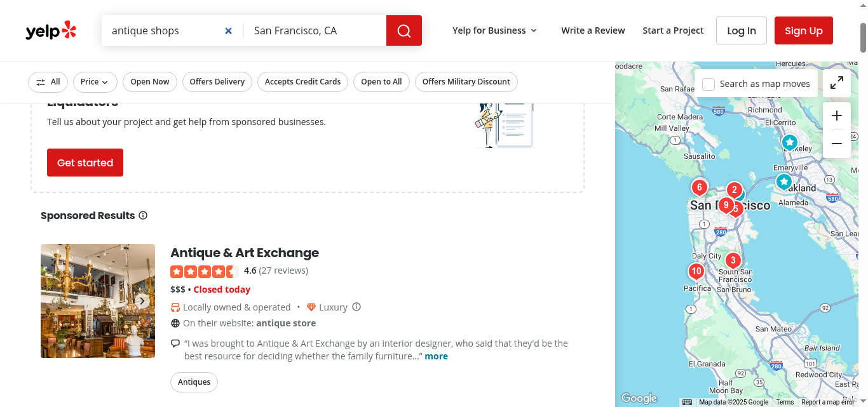Select the Antiques category tag

[x=194, y=382]
